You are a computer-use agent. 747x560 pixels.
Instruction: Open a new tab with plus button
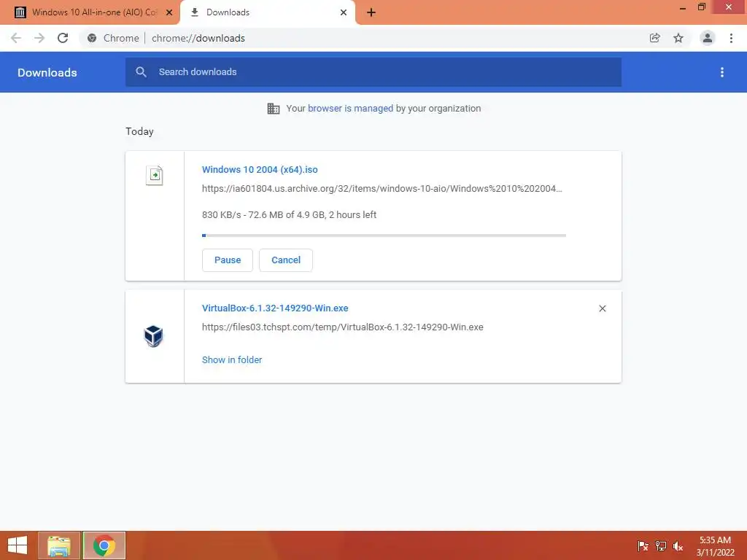(x=371, y=13)
